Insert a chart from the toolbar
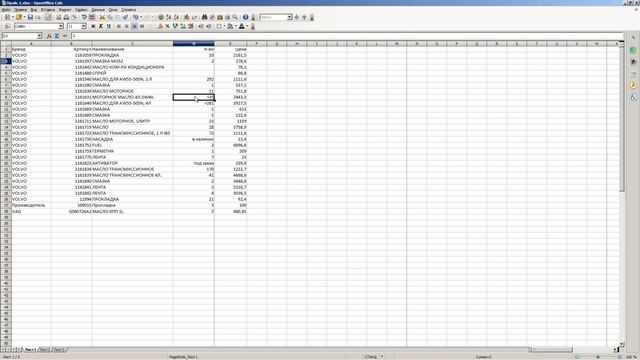This screenshot has height=360, width=640. (187, 17)
